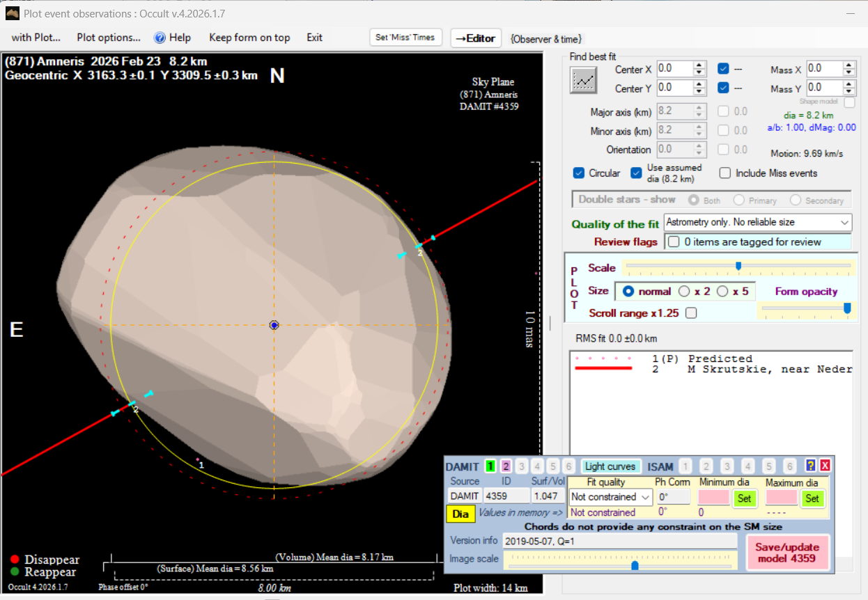Click the Center X input field
The height and width of the screenshot is (600, 868).
point(674,69)
